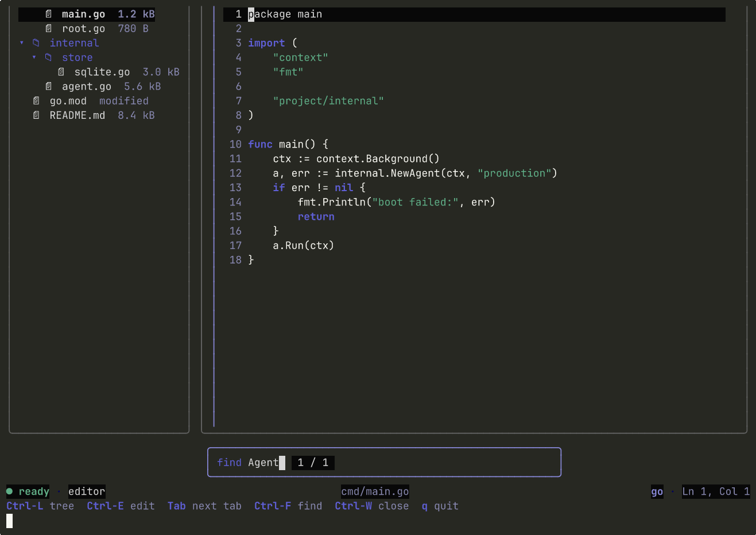Click line number 3 in the gutter

coord(239,43)
